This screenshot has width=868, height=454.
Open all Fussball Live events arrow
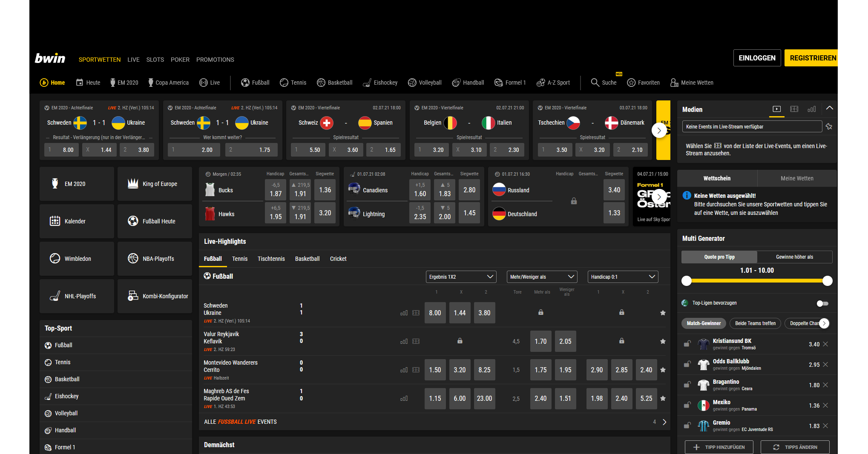[x=664, y=422]
